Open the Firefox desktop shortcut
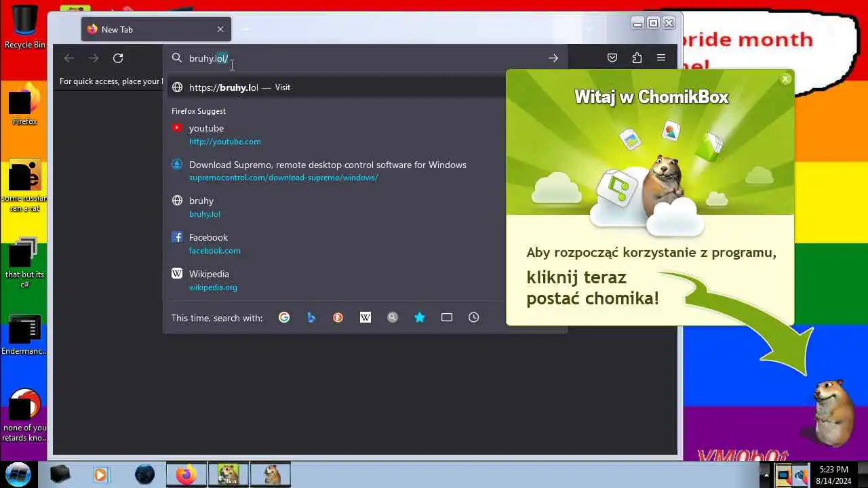 coord(24,106)
